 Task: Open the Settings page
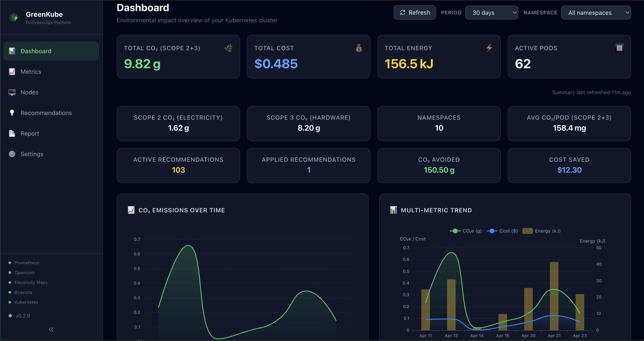point(51,154)
